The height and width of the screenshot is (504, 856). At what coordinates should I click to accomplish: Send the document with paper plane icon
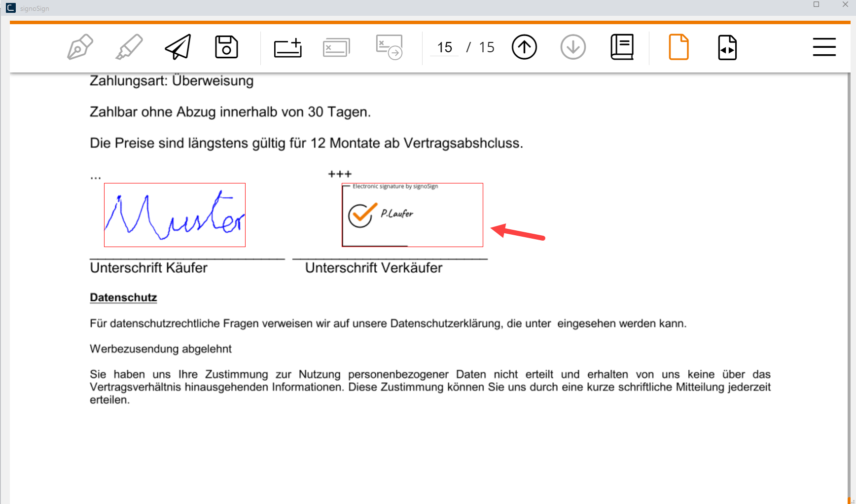[178, 47]
